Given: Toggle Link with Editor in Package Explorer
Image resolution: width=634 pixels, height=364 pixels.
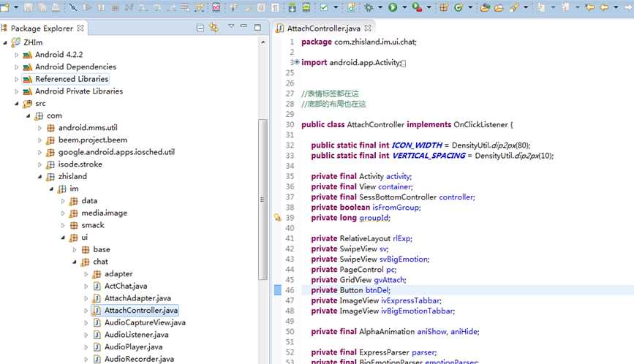Looking at the screenshot, I should click(214, 28).
